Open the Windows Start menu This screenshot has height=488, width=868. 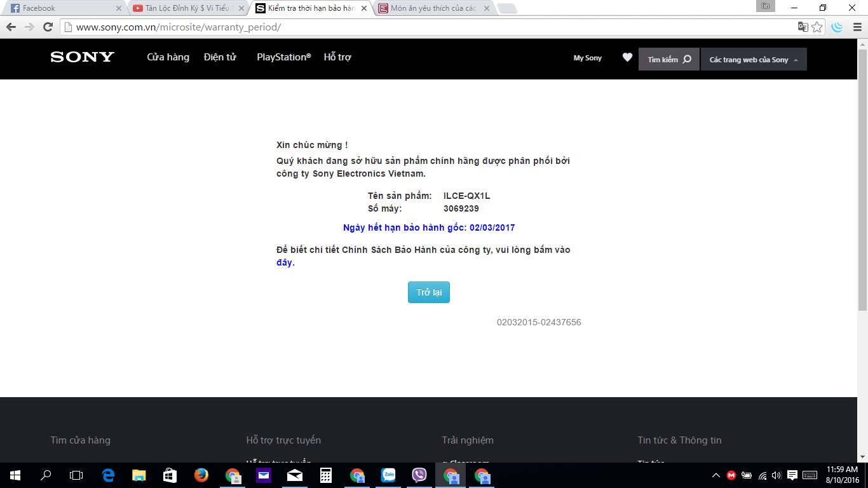(x=15, y=475)
